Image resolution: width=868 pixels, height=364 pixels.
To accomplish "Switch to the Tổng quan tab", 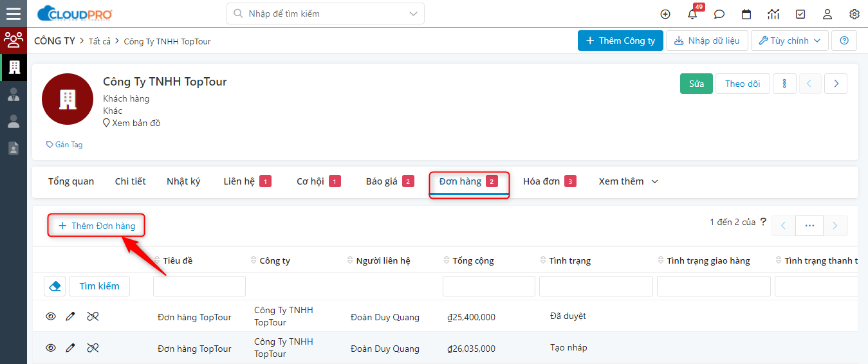I will tap(71, 181).
